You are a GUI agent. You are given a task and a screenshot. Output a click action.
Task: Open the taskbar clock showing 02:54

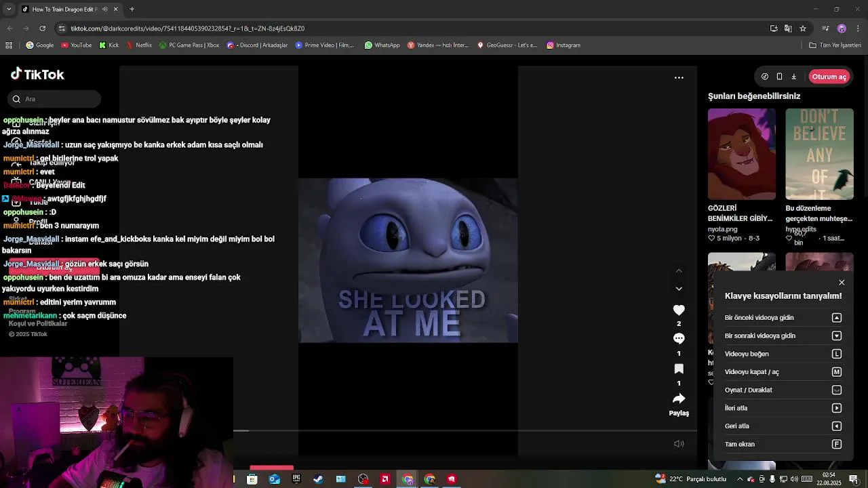[829, 479]
